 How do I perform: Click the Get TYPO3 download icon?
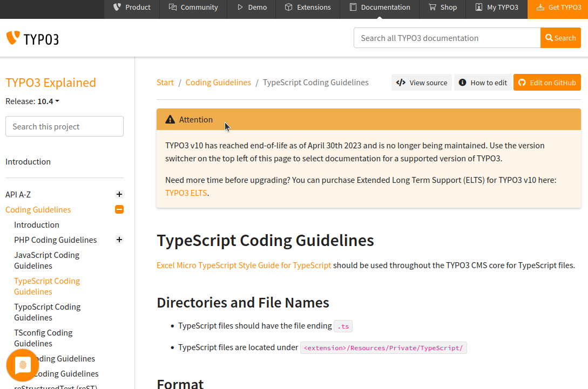pos(539,8)
